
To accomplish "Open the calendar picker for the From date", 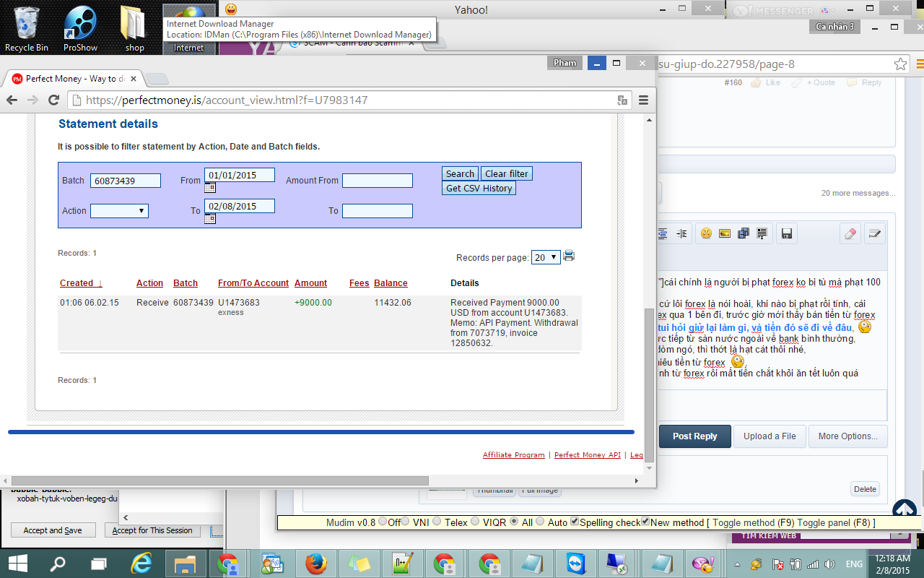I will (210, 188).
